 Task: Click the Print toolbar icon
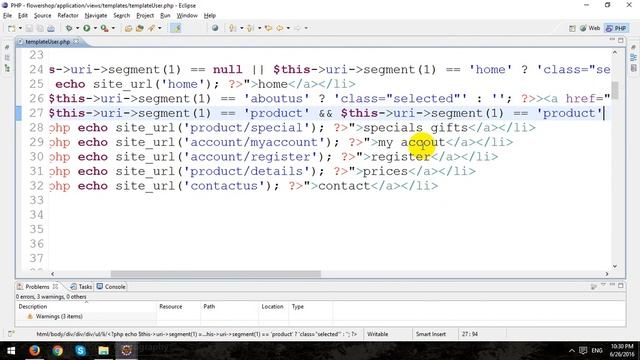(51, 28)
